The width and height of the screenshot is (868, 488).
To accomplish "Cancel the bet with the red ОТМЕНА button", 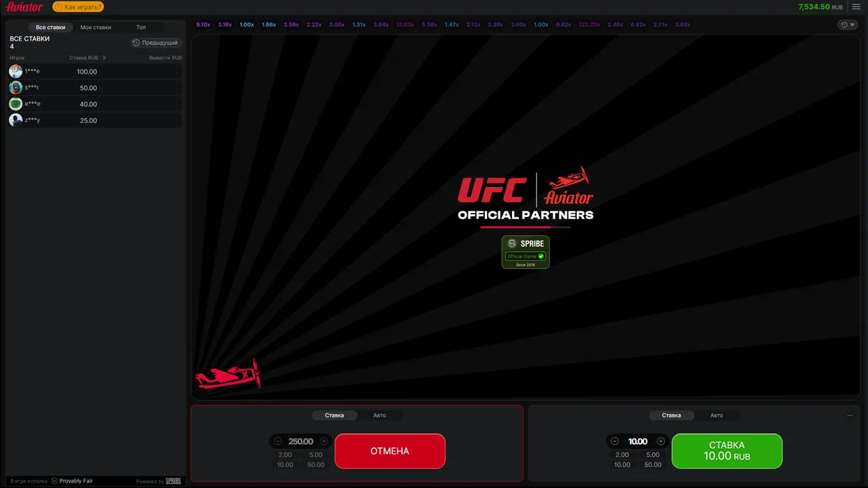I will [x=390, y=451].
